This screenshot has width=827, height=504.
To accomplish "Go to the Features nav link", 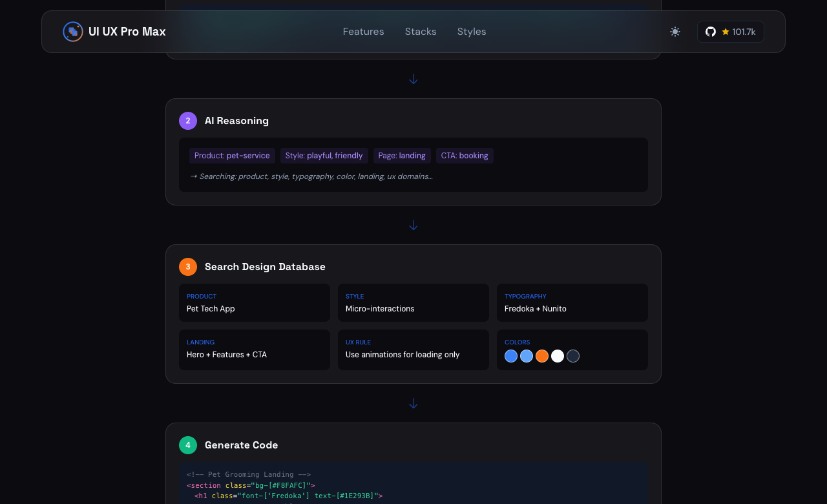I will 363,32.
